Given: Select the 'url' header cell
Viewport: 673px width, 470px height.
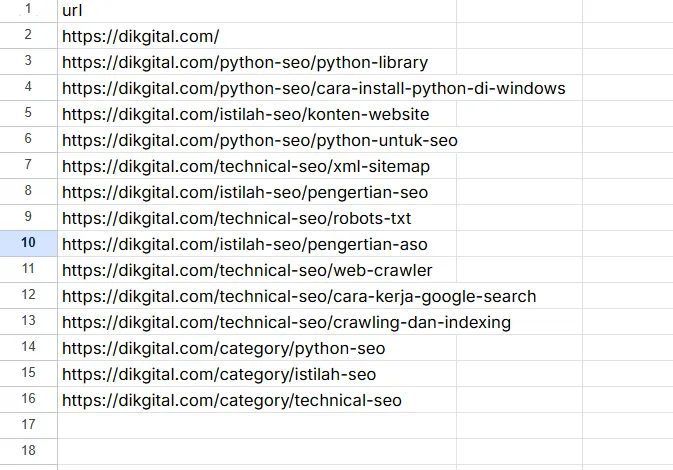Looking at the screenshot, I should coord(72,10).
